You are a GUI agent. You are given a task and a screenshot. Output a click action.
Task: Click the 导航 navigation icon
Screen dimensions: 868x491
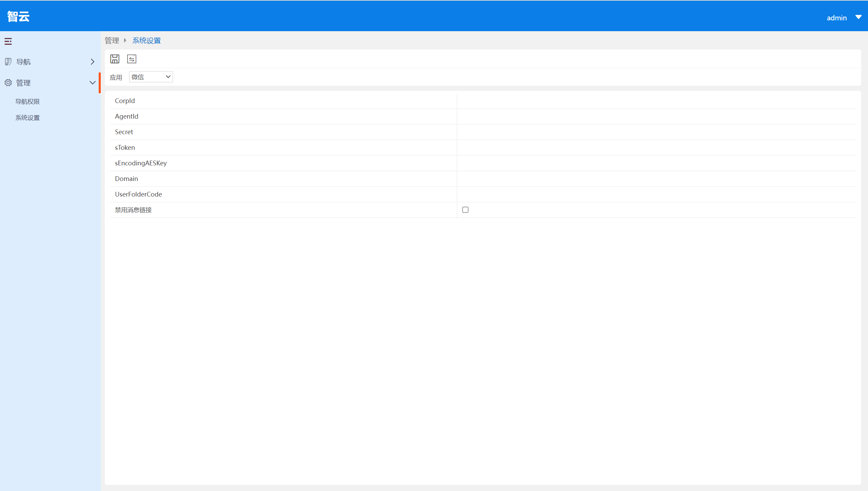pos(8,62)
